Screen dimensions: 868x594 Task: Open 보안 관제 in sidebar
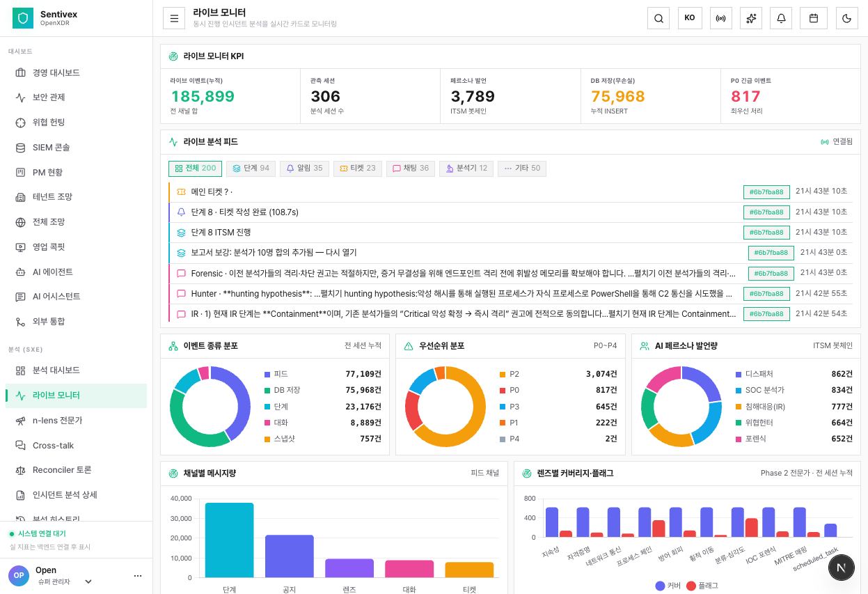(76, 97)
